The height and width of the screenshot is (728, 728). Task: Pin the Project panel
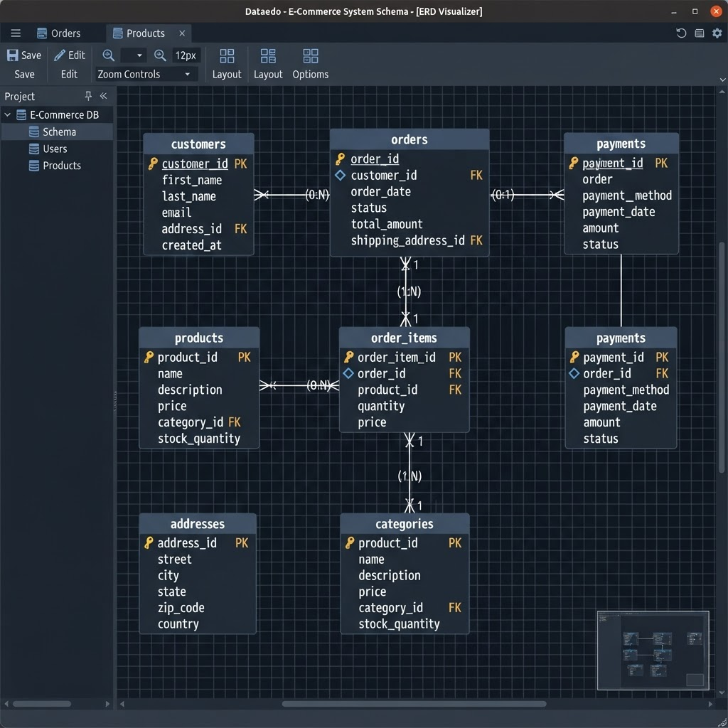tap(88, 96)
